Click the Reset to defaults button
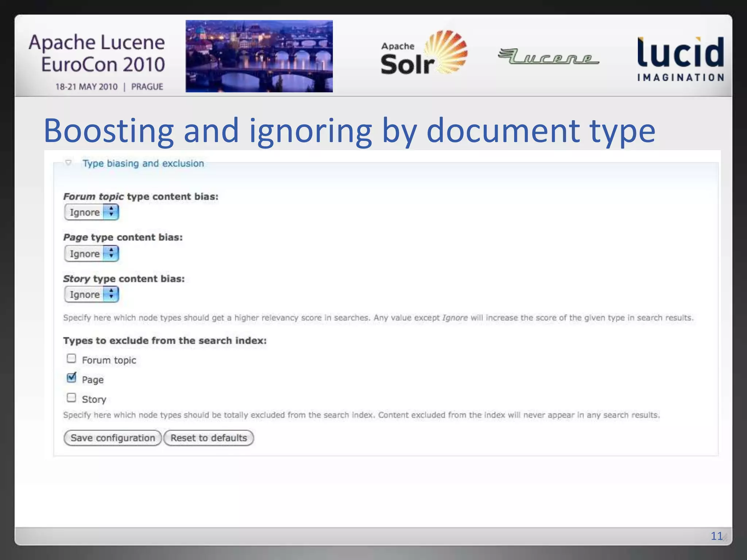The width and height of the screenshot is (747, 560). pos(209,438)
